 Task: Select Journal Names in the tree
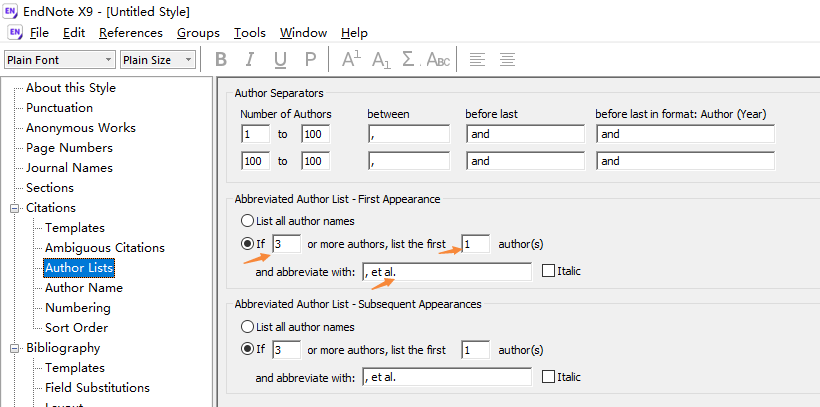coord(69,168)
